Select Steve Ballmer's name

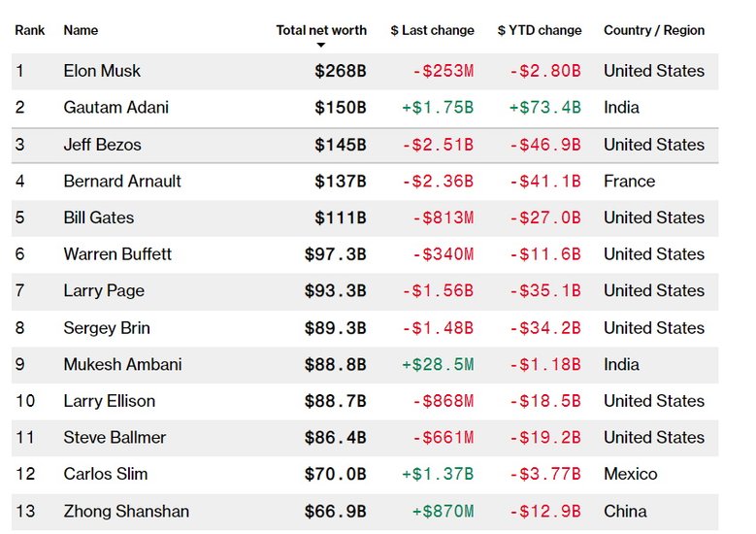pos(115,438)
